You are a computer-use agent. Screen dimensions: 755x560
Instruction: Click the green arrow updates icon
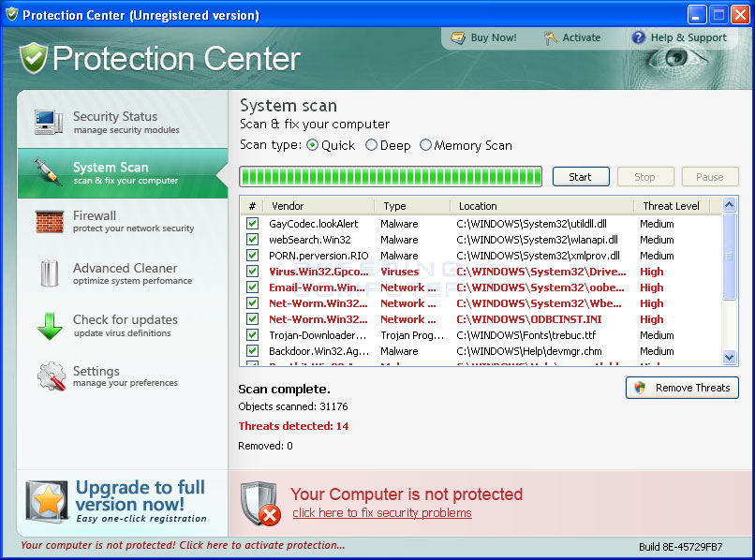click(x=50, y=326)
